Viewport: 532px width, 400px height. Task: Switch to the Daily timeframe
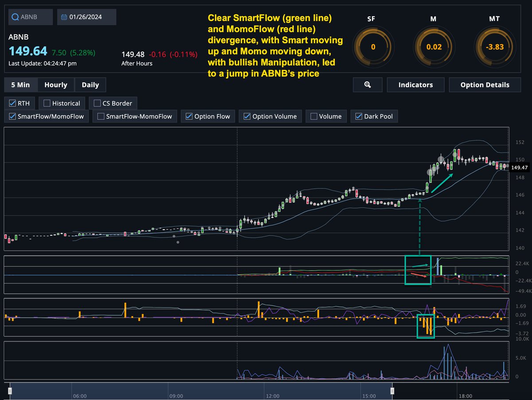coord(90,85)
